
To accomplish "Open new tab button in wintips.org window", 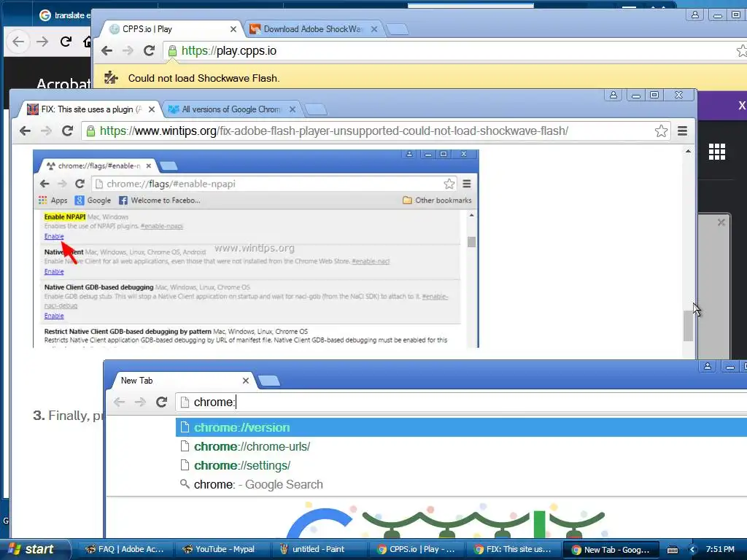I will coord(315,110).
